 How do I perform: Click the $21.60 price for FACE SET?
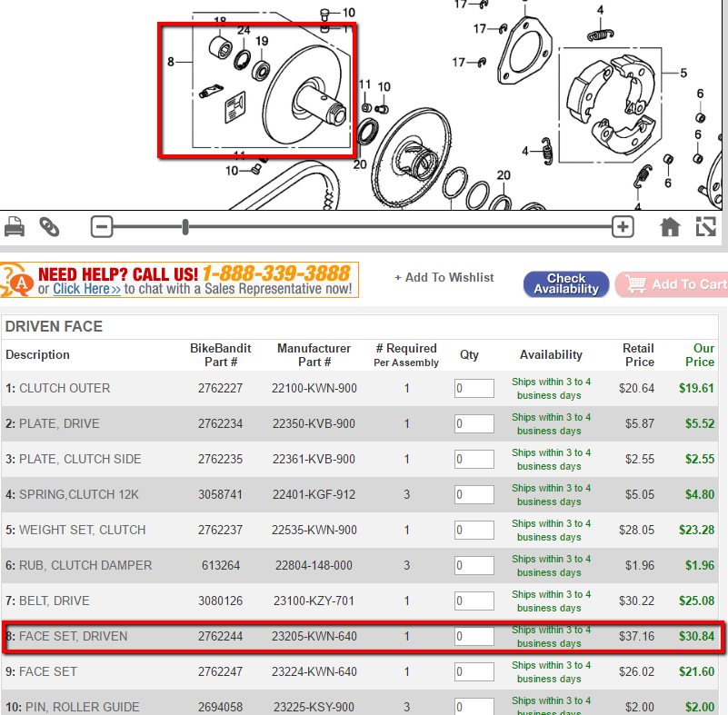click(696, 671)
